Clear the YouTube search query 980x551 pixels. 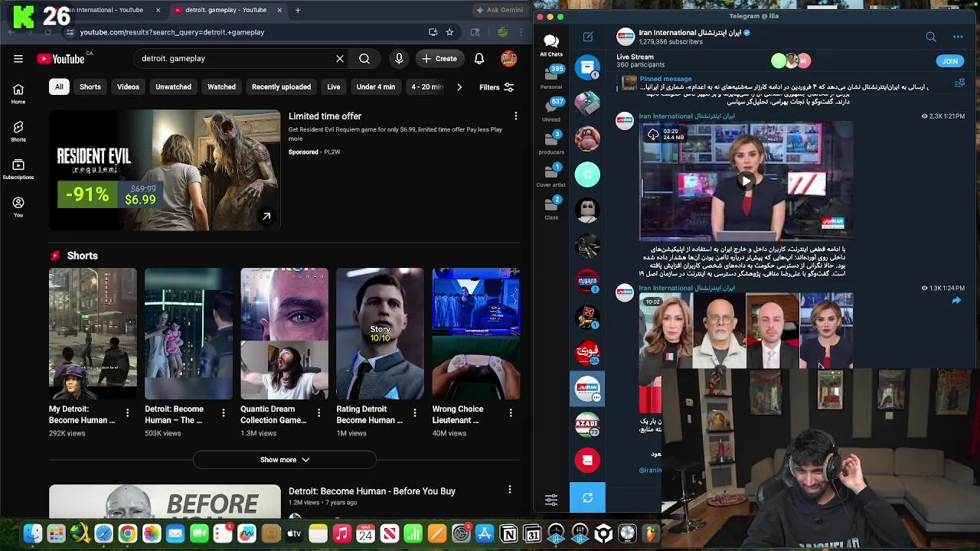340,58
